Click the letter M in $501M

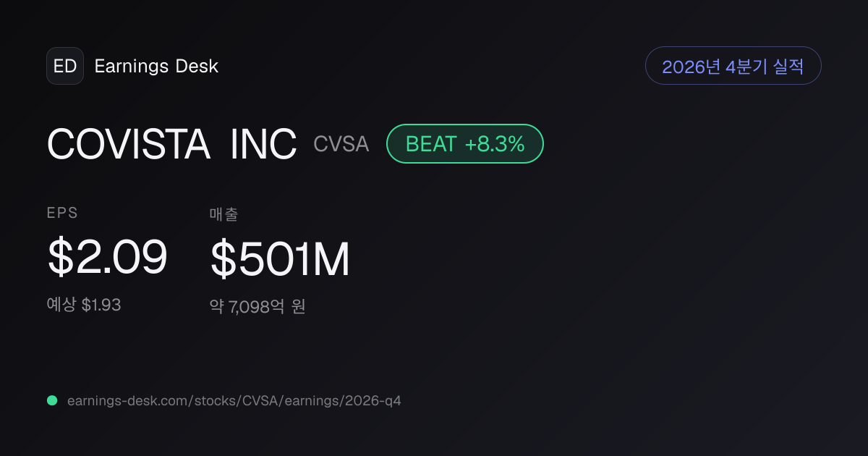pyautogui.click(x=331, y=260)
